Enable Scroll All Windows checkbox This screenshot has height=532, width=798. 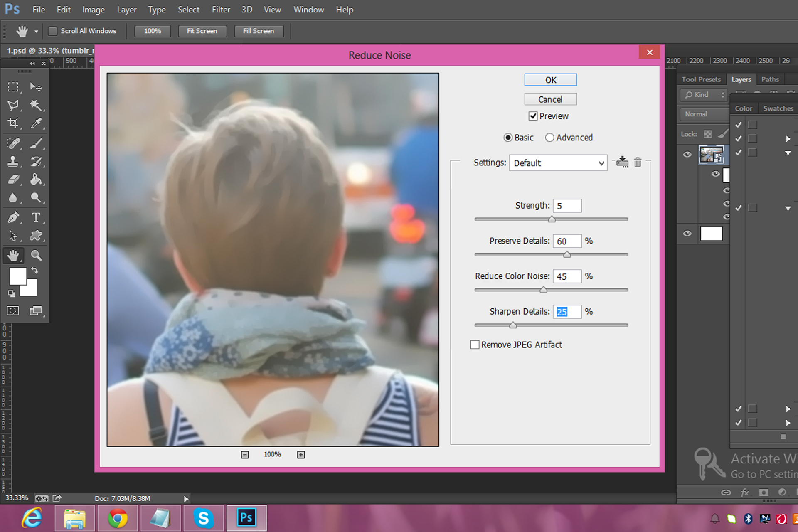pos(53,31)
